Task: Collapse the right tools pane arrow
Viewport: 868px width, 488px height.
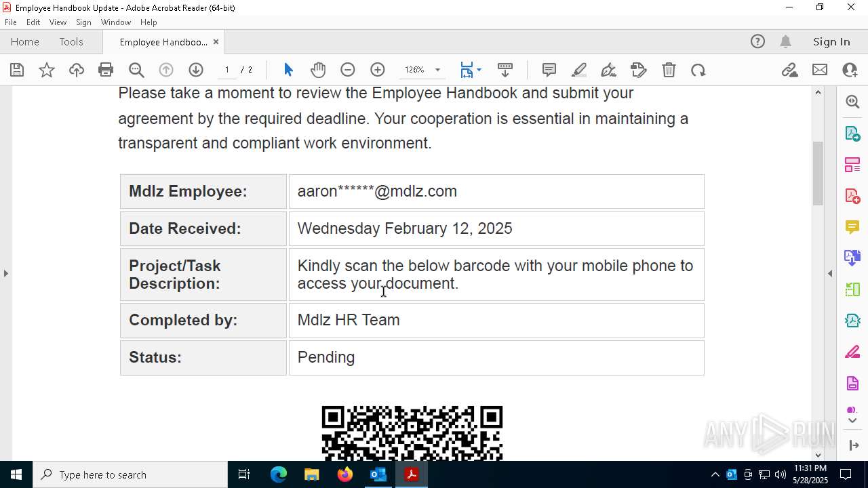Action: point(830,274)
